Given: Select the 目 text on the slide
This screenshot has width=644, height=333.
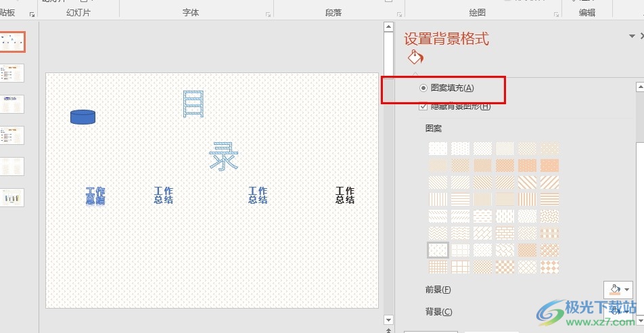Looking at the screenshot, I should tap(193, 104).
